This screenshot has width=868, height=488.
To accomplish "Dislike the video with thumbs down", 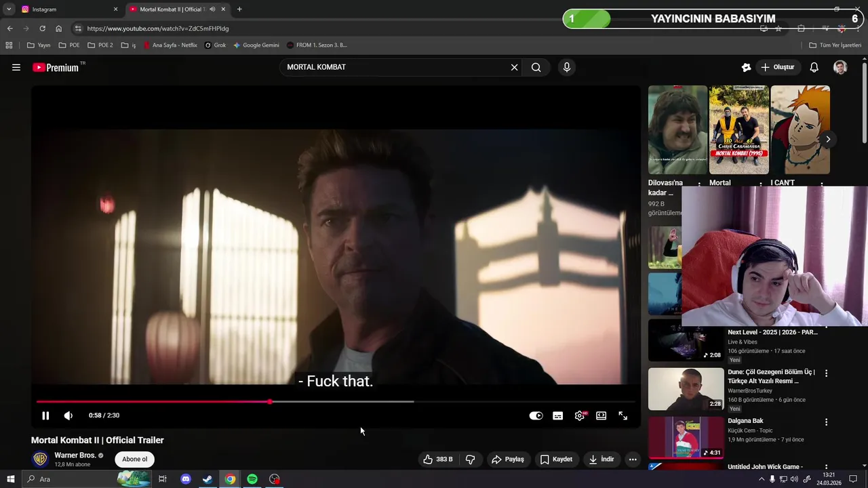I will click(471, 460).
